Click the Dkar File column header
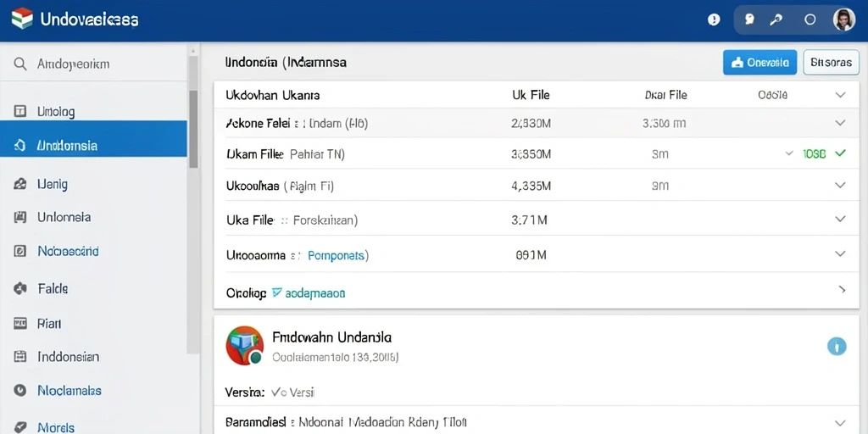The image size is (868, 434). coord(666,95)
